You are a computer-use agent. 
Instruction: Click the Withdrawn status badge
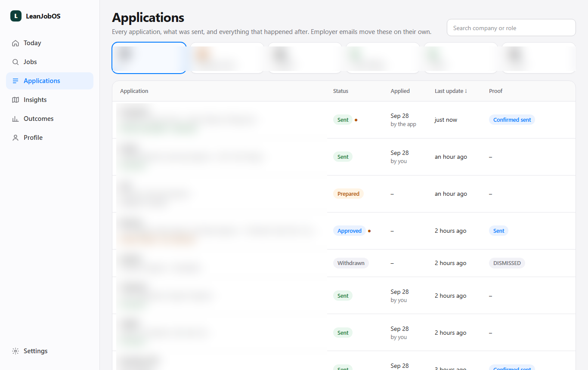[x=351, y=263]
